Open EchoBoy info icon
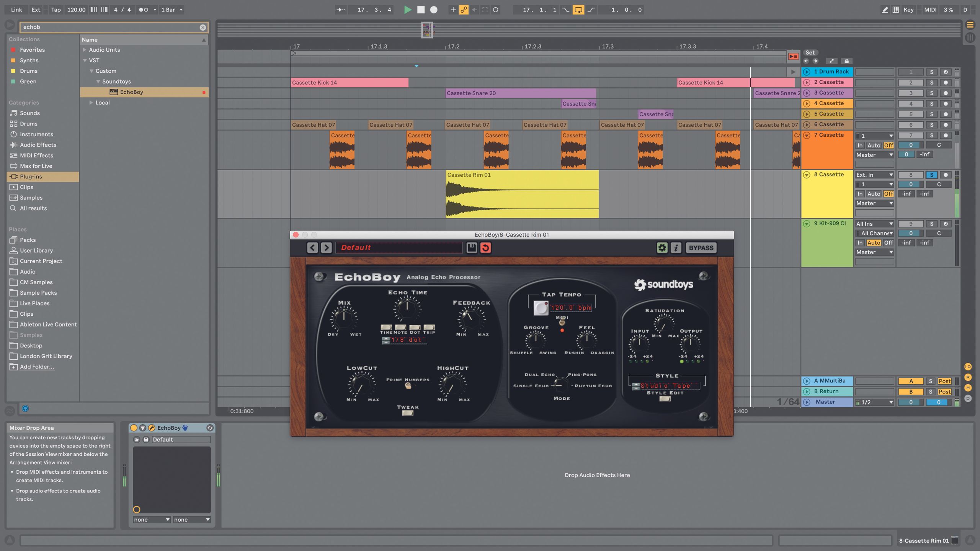The image size is (980, 551). point(676,248)
